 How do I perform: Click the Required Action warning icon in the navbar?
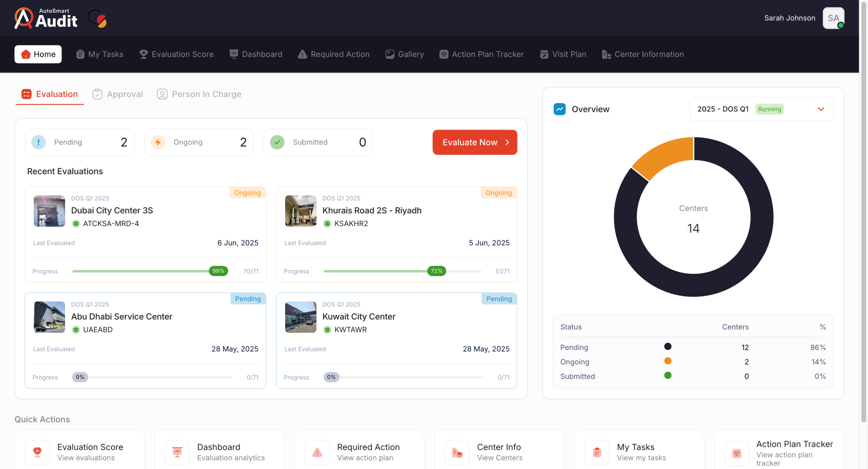click(302, 54)
